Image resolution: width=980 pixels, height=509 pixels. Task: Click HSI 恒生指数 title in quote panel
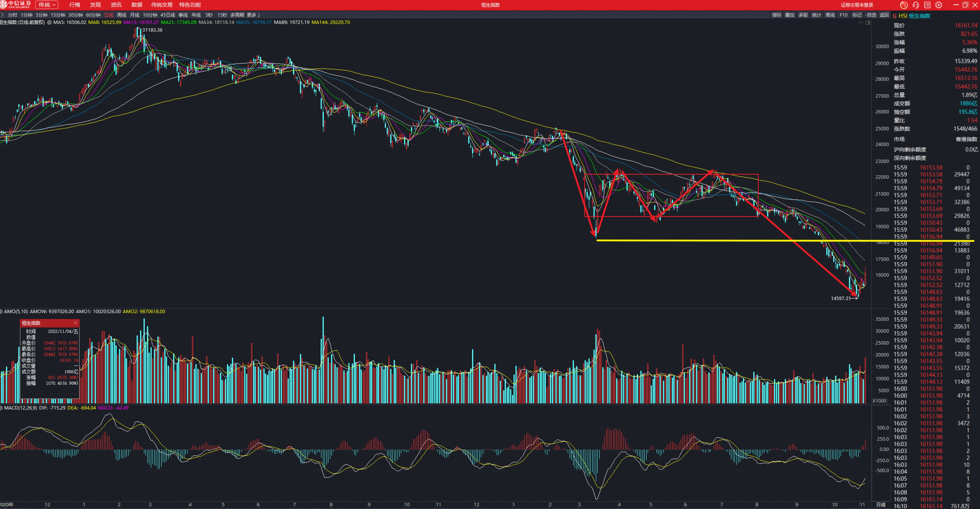[914, 16]
